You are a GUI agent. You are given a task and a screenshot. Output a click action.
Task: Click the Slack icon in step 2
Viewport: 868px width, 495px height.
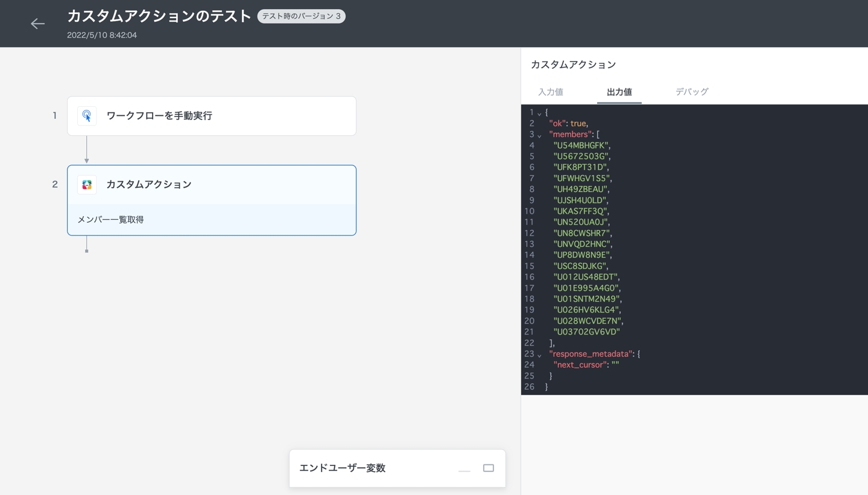(87, 185)
